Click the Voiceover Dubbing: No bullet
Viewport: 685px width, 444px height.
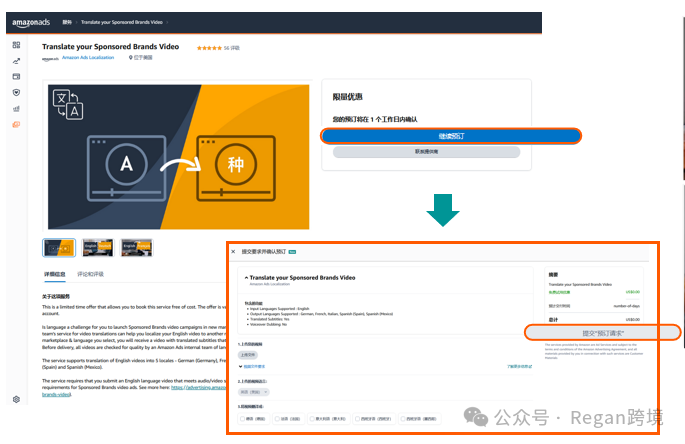click(x=268, y=325)
